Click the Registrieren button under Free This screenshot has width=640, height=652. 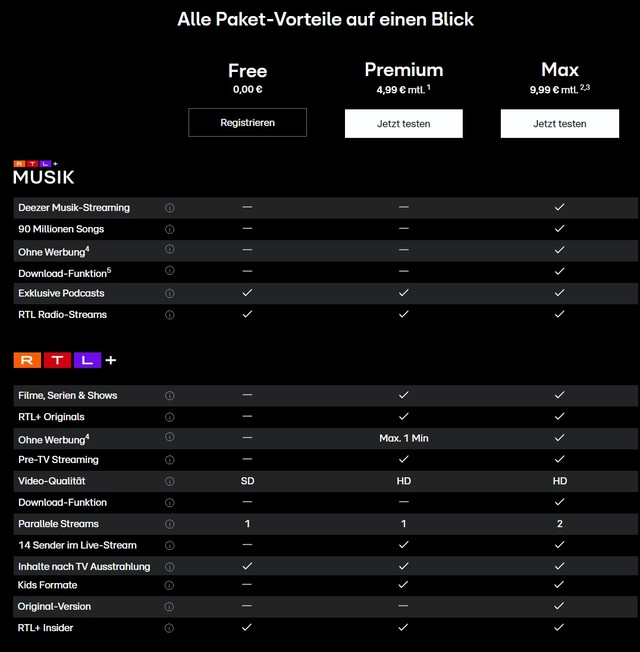(247, 123)
